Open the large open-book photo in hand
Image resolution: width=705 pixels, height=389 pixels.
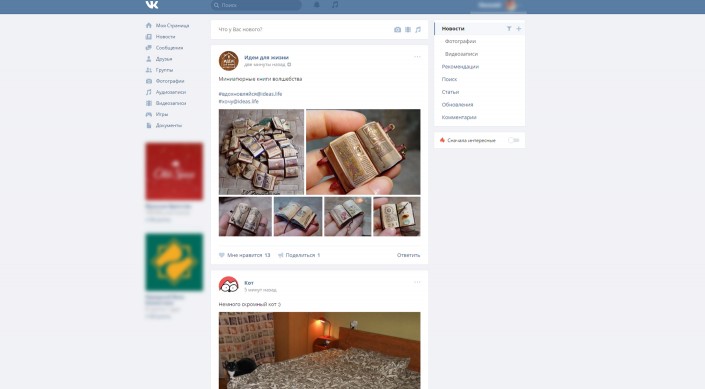pos(363,152)
